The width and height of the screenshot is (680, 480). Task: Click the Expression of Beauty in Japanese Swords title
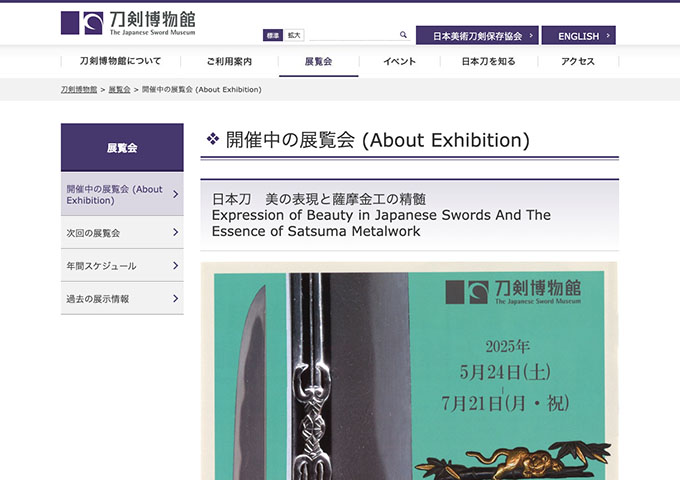(x=381, y=223)
